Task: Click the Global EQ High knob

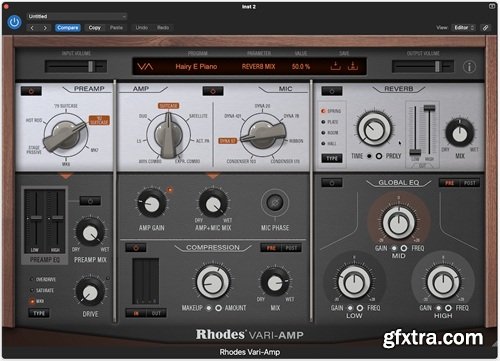Action: pyautogui.click(x=443, y=282)
